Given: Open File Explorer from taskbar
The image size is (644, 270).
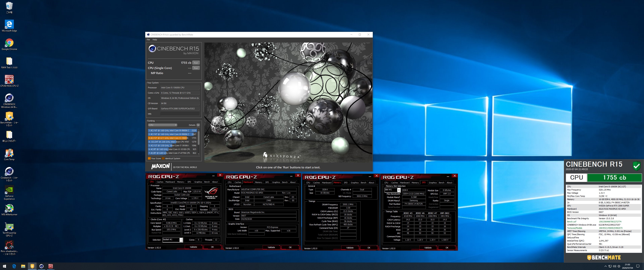Looking at the screenshot, I should [x=23, y=266].
